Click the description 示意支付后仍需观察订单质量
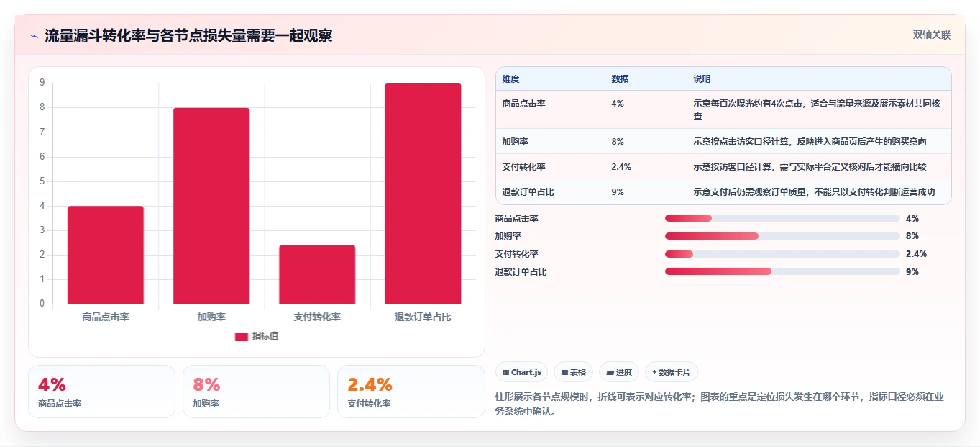 coord(814,191)
